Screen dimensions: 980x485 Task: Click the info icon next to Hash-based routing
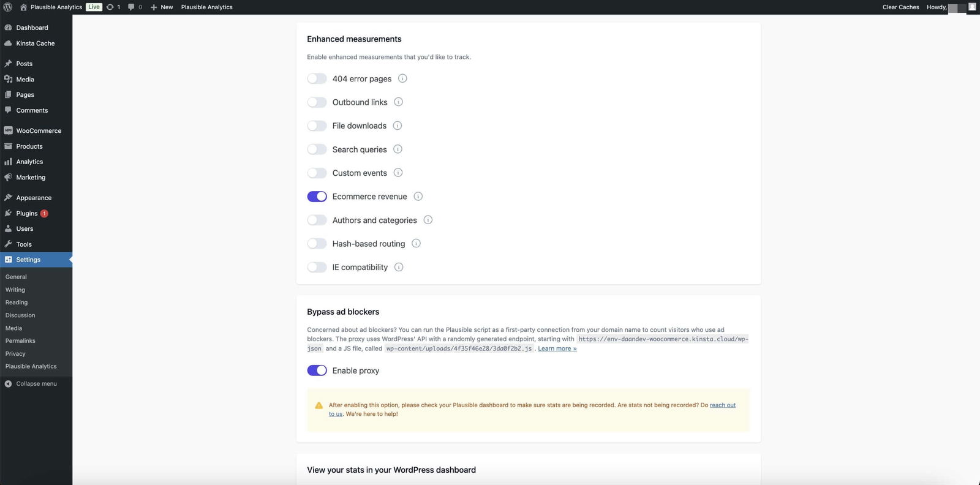(416, 244)
